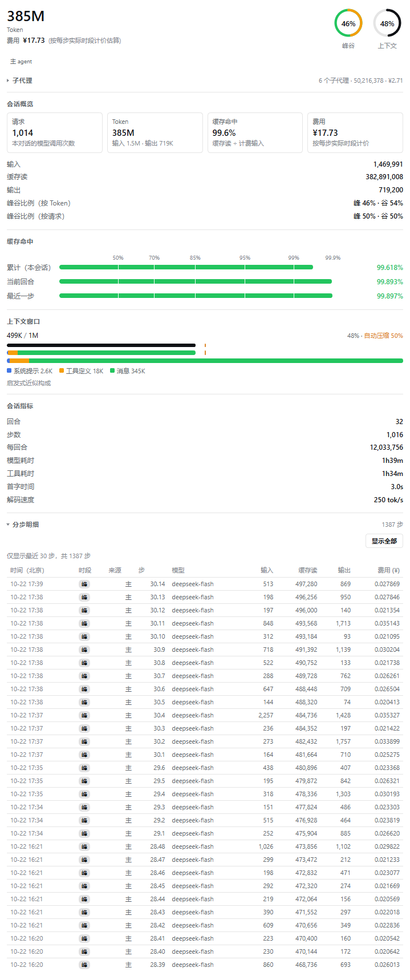This screenshot has height=980, width=410.
Task: Click the 时段 column header
Action: [84, 570]
